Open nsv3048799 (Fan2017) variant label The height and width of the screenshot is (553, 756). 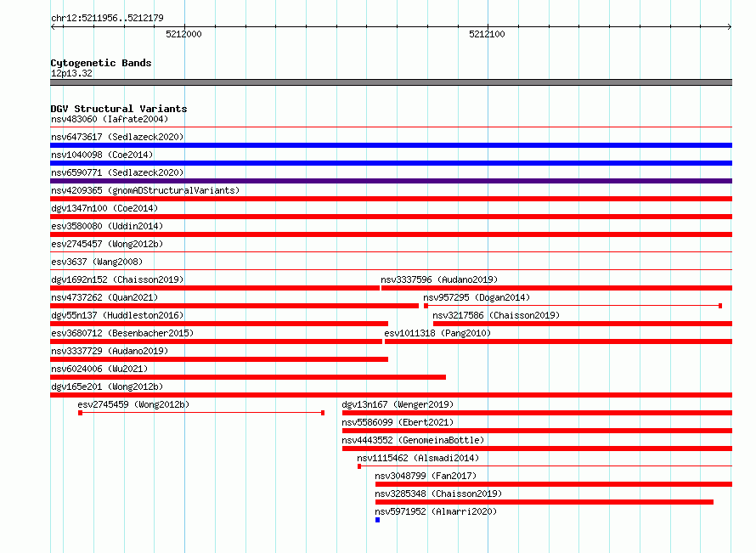[426, 476]
